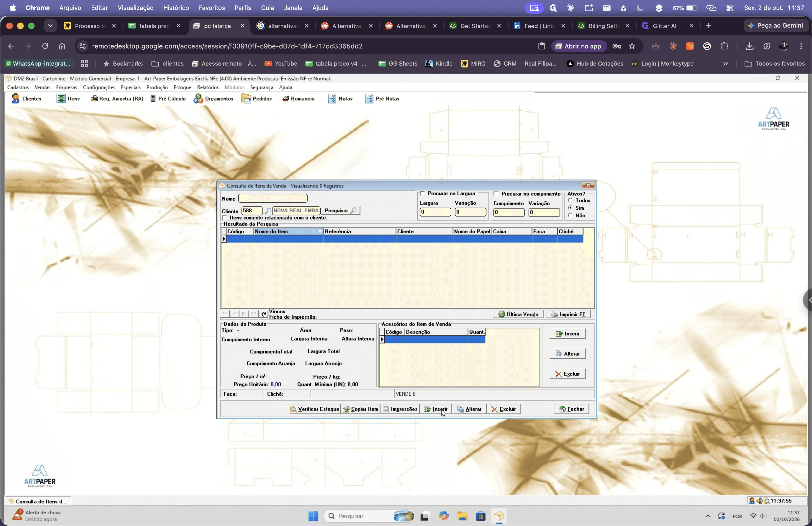Screen dimensions: 812x526
Task: Open the Clientes toolbar icon
Action: pyautogui.click(x=26, y=99)
